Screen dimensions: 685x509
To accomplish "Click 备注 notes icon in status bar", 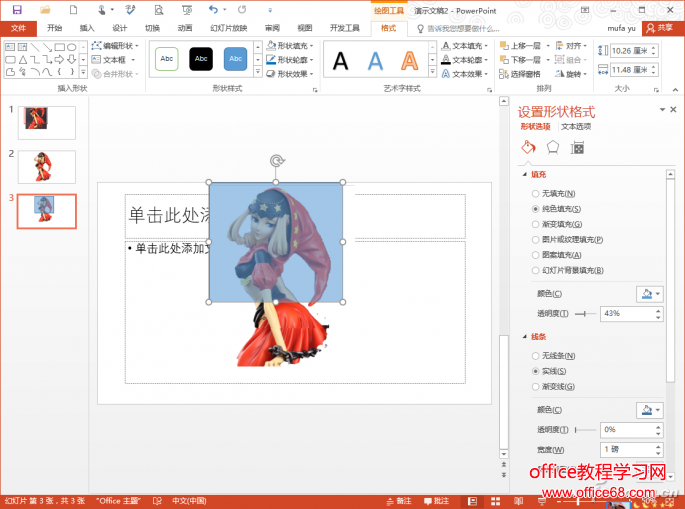I will point(398,500).
